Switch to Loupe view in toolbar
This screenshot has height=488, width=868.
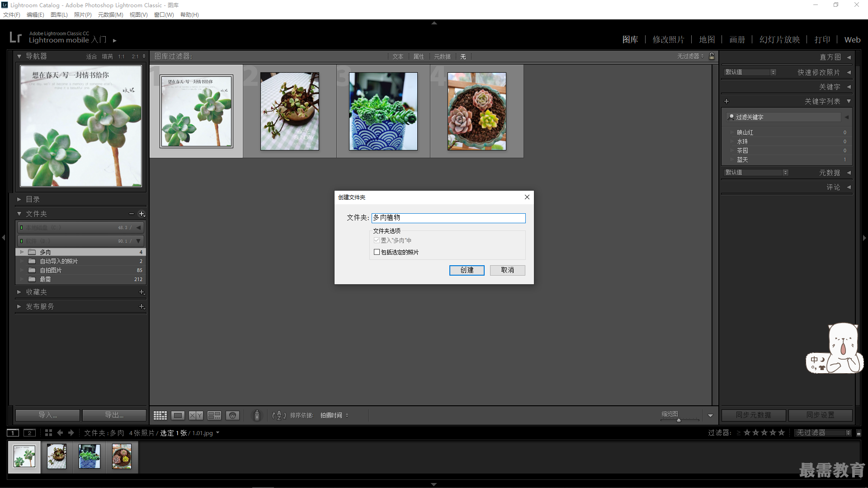(178, 415)
